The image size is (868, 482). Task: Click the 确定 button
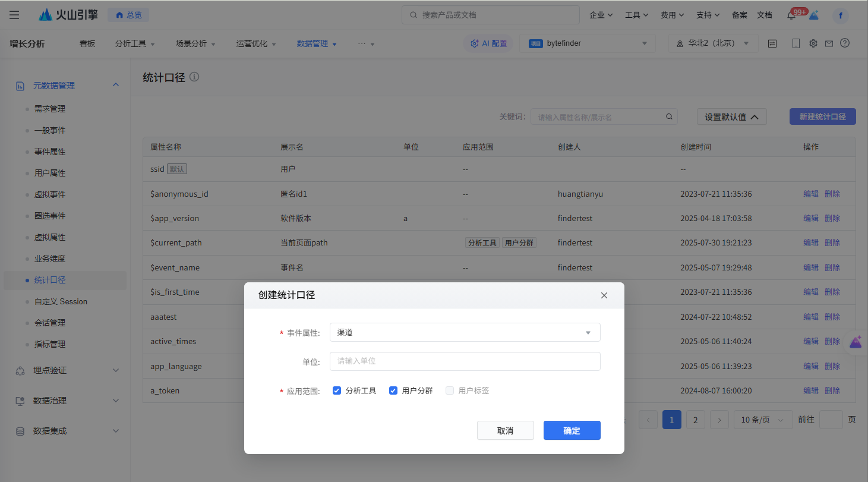[x=572, y=430]
